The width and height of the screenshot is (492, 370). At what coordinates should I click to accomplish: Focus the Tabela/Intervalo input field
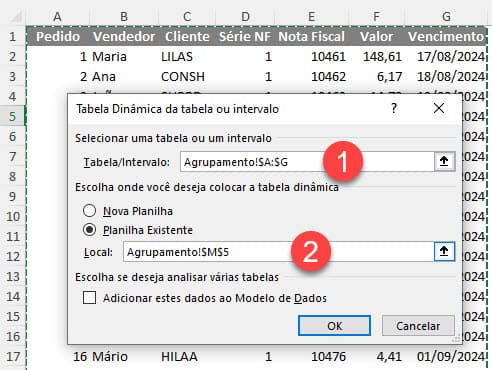(307, 162)
